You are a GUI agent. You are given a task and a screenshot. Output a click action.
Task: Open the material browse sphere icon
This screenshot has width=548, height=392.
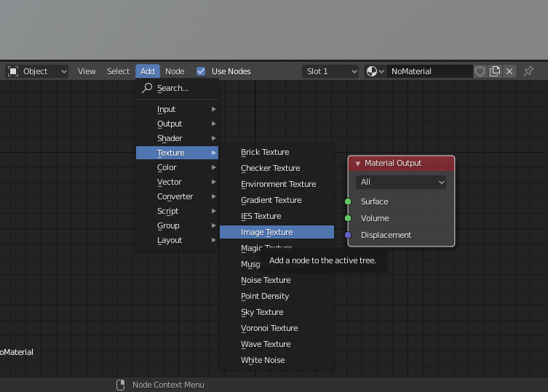click(375, 71)
